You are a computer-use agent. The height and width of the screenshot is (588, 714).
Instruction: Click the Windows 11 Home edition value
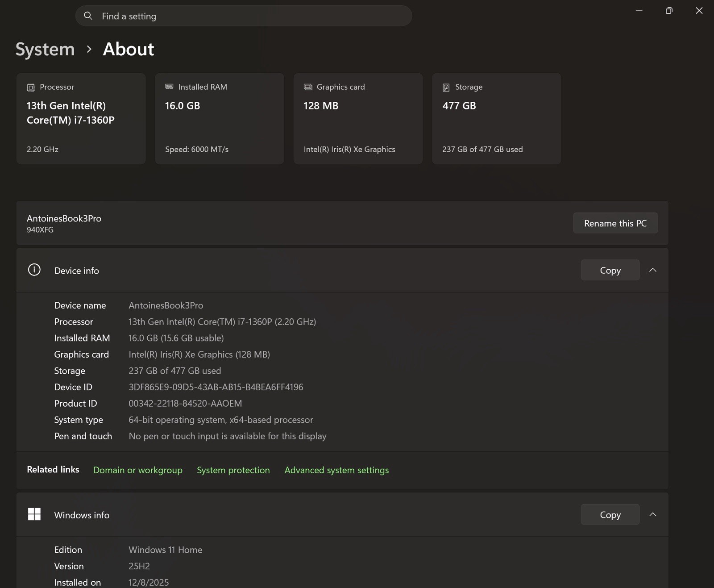click(x=166, y=550)
